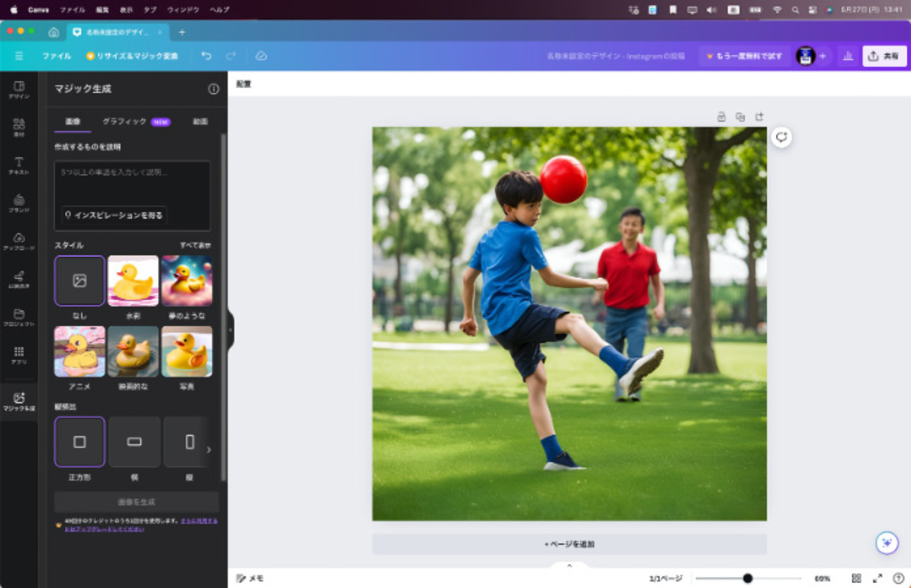Image resolution: width=911 pixels, height=588 pixels.
Task: Select the なし no-style option
Action: tap(80, 281)
